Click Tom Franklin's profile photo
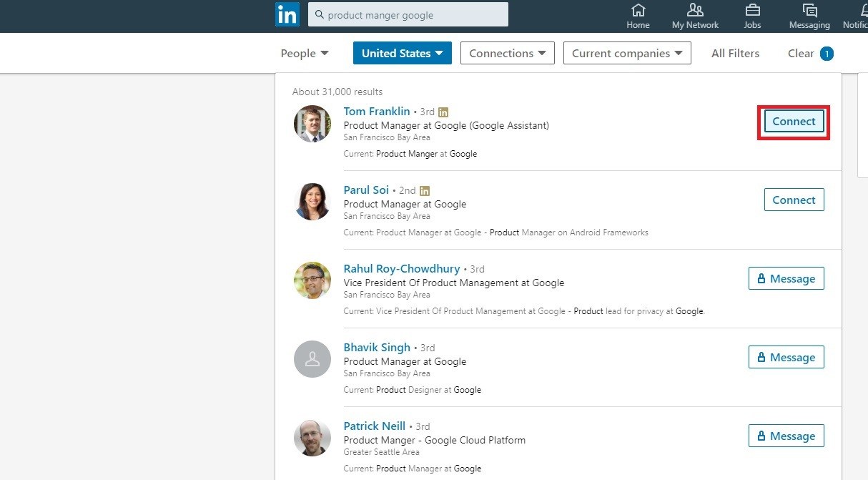The width and height of the screenshot is (868, 480). click(312, 124)
